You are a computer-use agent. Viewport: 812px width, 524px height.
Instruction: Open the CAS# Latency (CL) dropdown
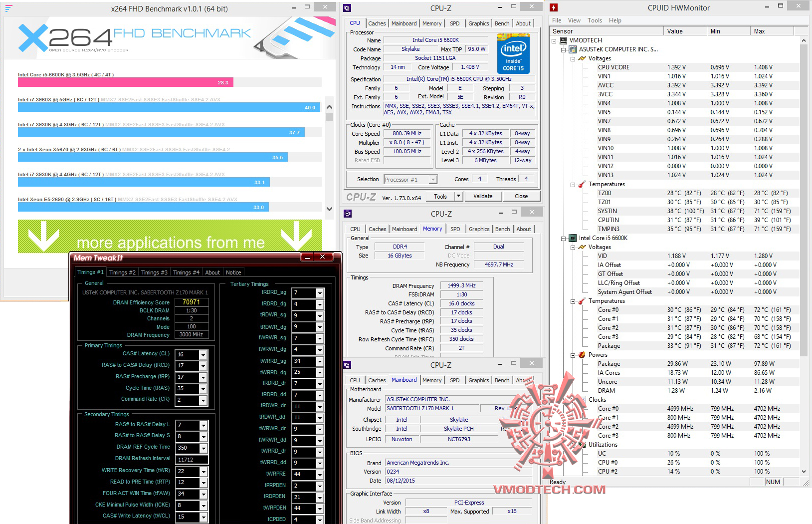(x=203, y=355)
